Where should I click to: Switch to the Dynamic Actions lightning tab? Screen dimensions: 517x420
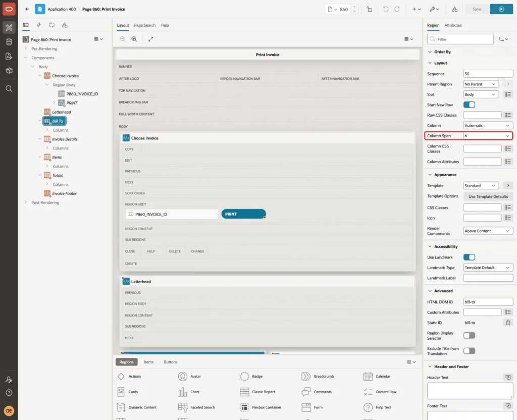(x=38, y=25)
